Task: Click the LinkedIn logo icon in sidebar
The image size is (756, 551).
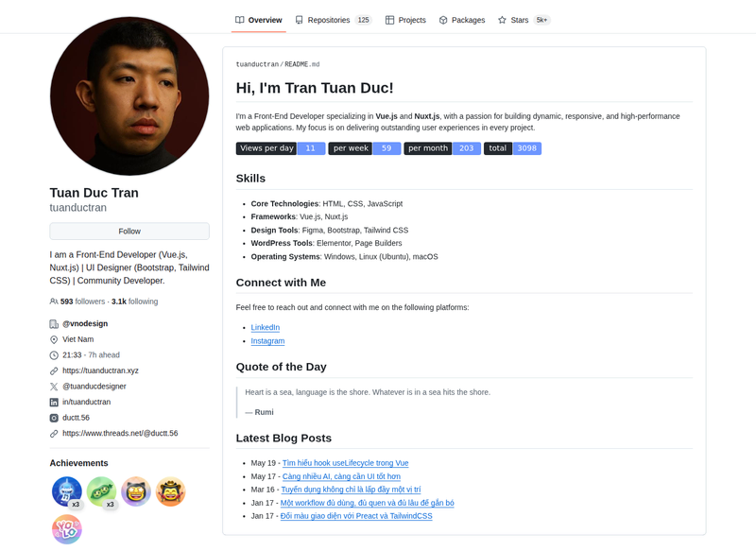Action: point(54,403)
